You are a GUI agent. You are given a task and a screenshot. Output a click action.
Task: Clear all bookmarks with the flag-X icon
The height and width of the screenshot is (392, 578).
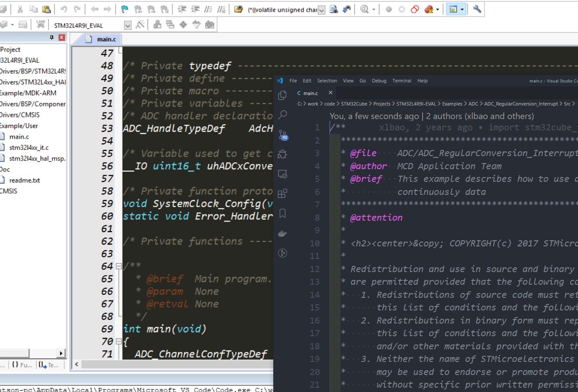tap(165, 9)
